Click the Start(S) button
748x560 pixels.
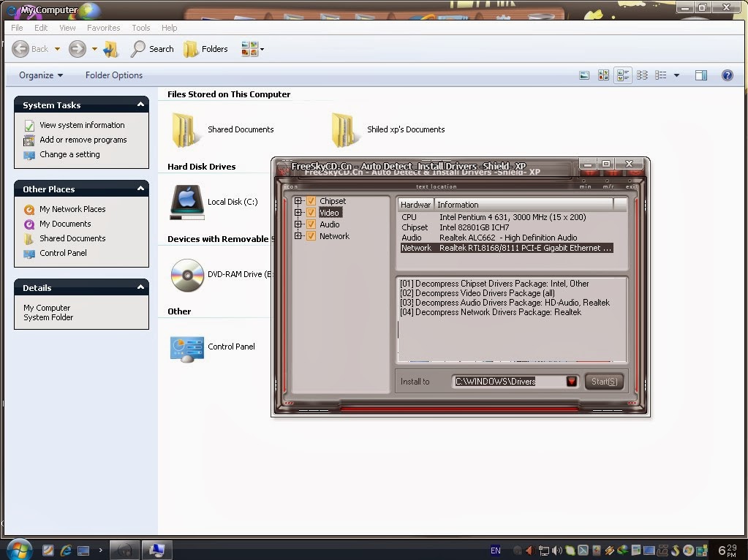point(604,381)
